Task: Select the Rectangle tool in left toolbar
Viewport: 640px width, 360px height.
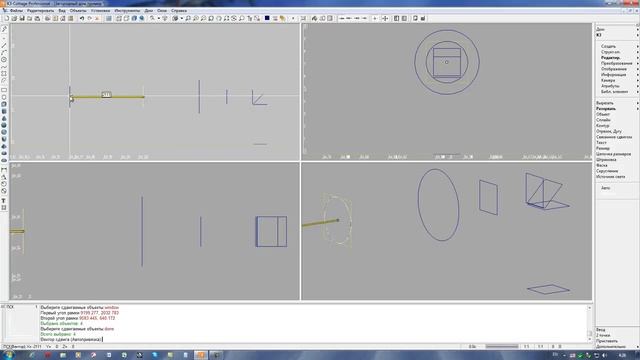Action: click(x=4, y=90)
